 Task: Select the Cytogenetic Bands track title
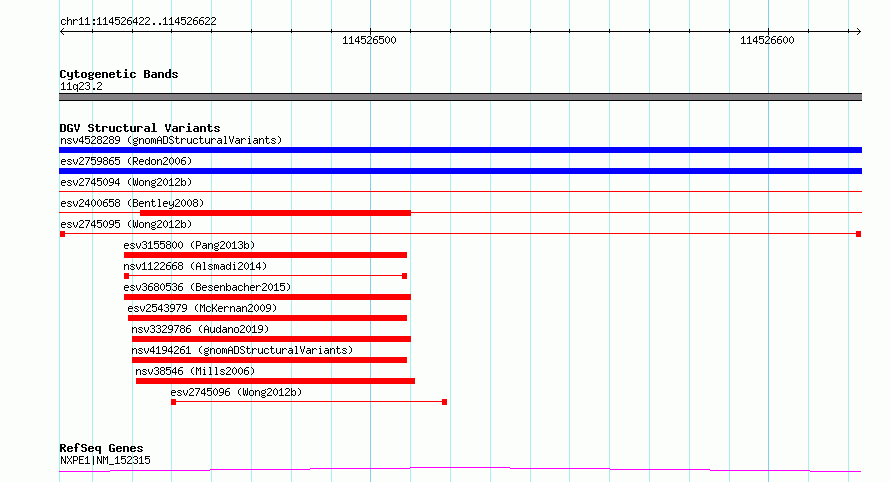pyautogui.click(x=119, y=74)
